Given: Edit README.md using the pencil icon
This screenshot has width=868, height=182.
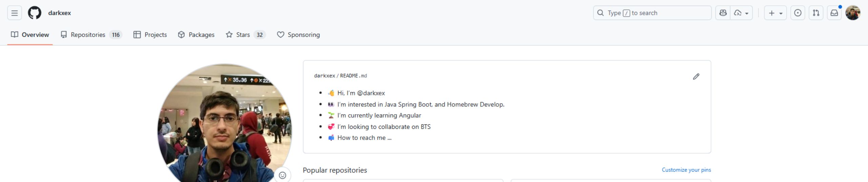Looking at the screenshot, I should (696, 77).
